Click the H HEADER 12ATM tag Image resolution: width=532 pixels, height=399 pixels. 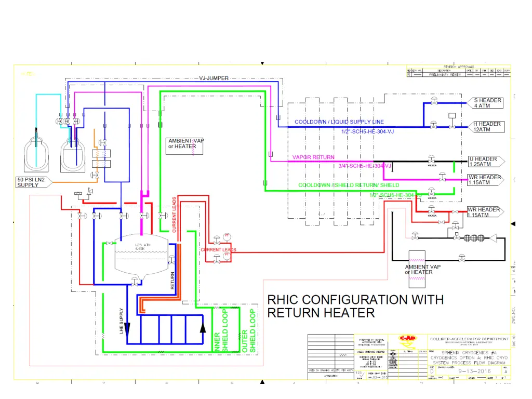tap(486, 127)
